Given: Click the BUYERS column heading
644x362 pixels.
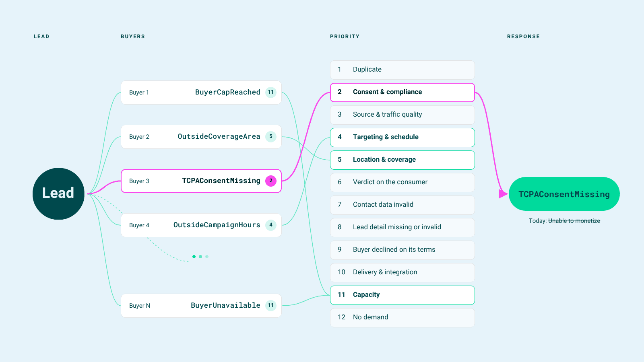Looking at the screenshot, I should 133,37.
